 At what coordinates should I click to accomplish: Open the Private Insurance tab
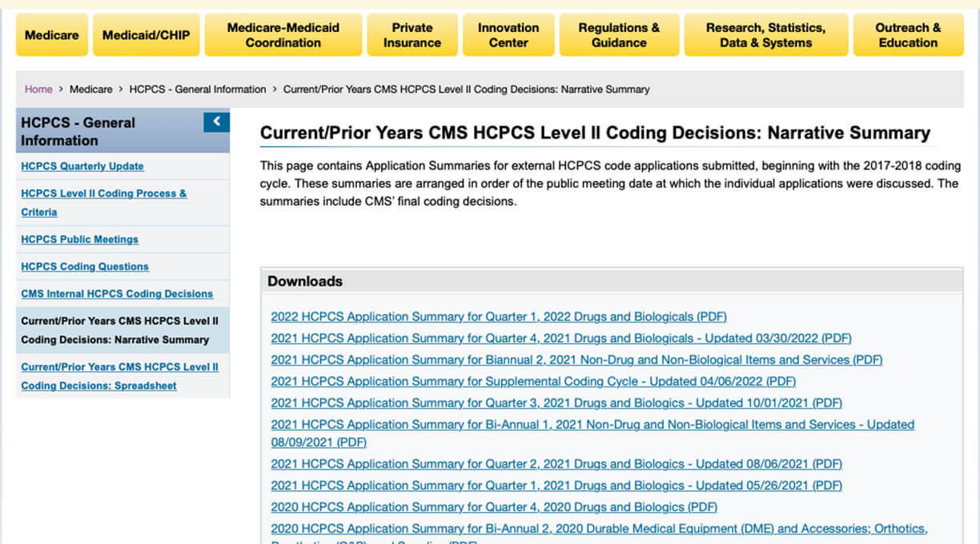[412, 35]
